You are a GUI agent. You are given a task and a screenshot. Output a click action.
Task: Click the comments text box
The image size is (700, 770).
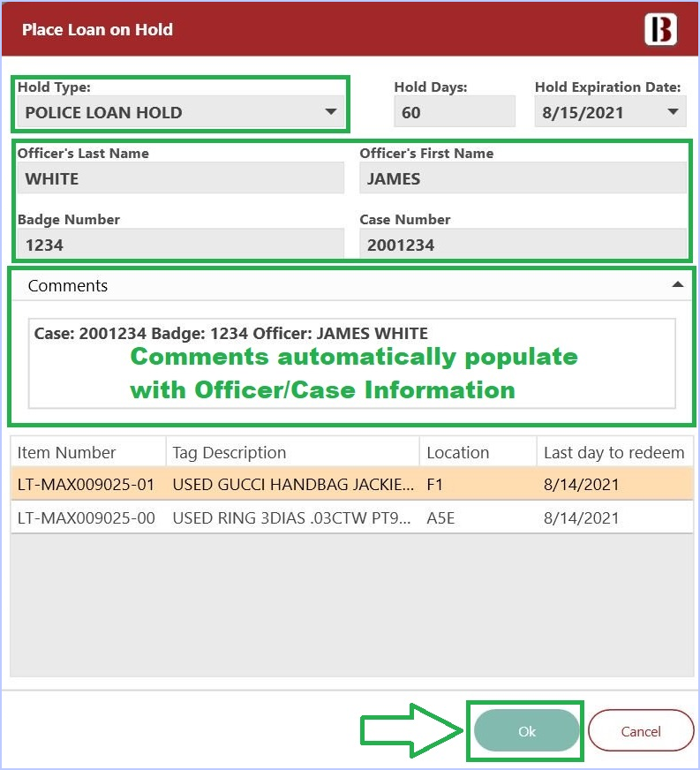pyautogui.click(x=352, y=364)
